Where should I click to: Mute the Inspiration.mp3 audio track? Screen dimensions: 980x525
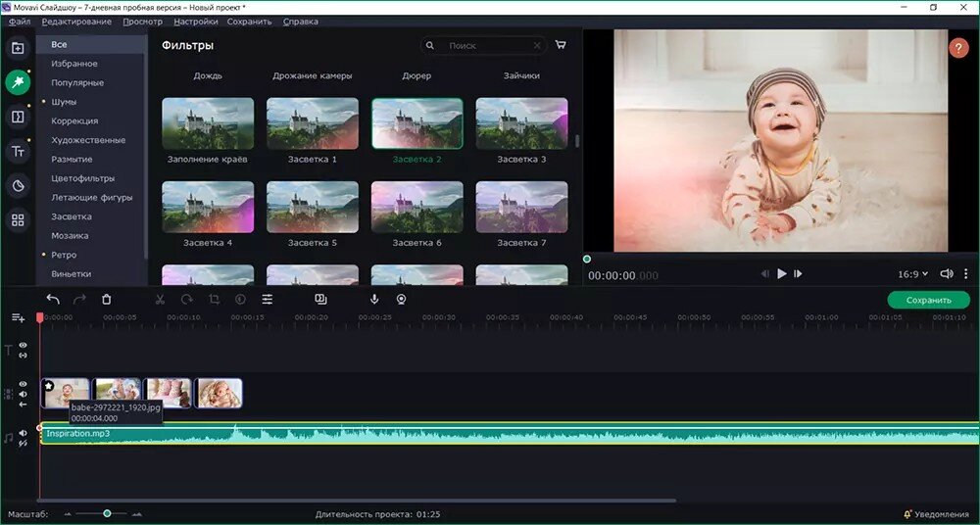24,433
